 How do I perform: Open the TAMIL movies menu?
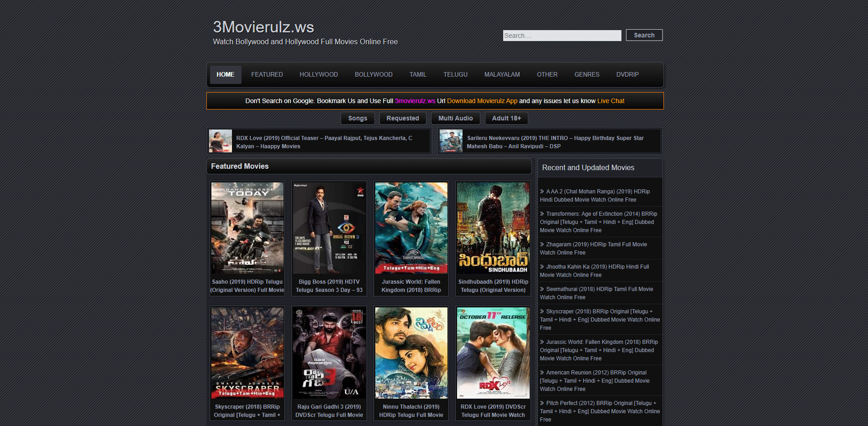click(418, 74)
